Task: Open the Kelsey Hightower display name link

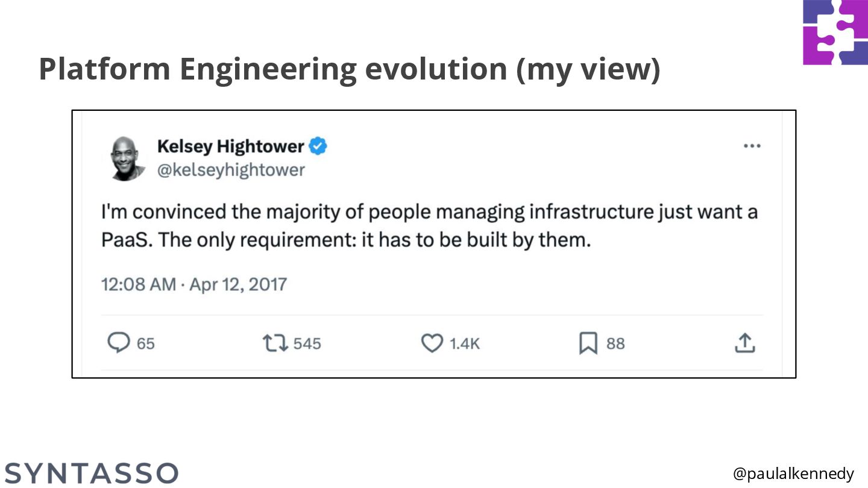Action: pos(230,146)
